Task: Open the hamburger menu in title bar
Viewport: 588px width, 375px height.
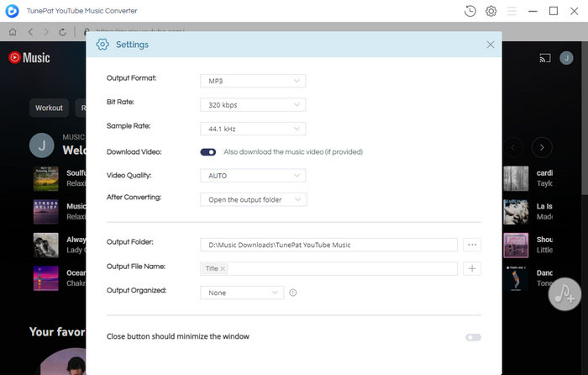Action: coord(512,11)
